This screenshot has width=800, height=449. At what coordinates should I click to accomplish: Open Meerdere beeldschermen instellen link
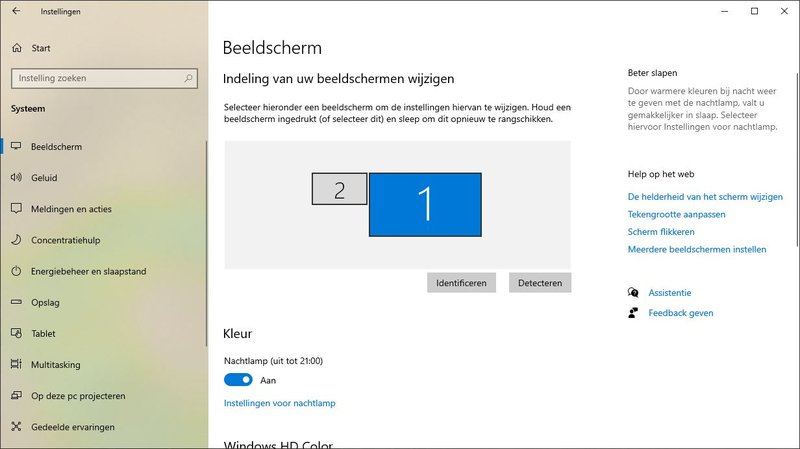pos(697,250)
